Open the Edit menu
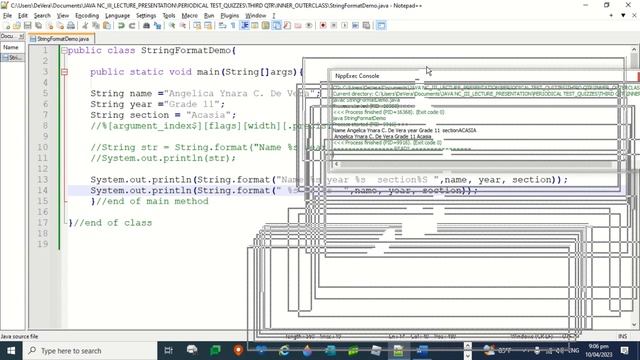Viewport: 640px width, 360px height. 23,16
